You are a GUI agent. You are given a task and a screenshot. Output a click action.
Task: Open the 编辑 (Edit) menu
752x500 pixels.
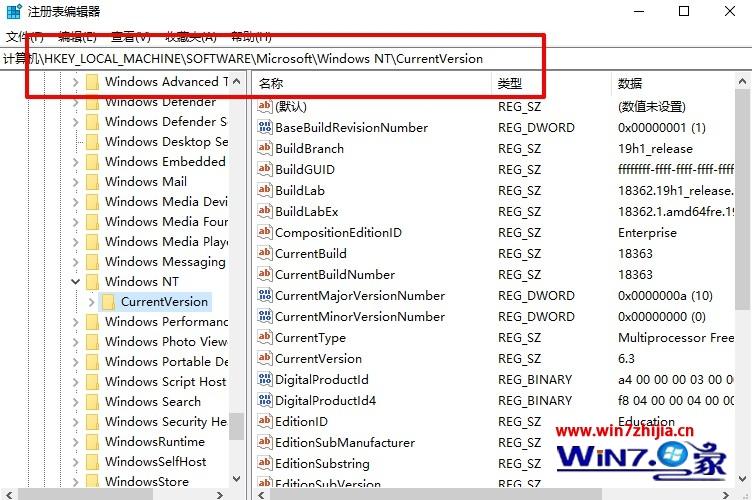click(77, 36)
